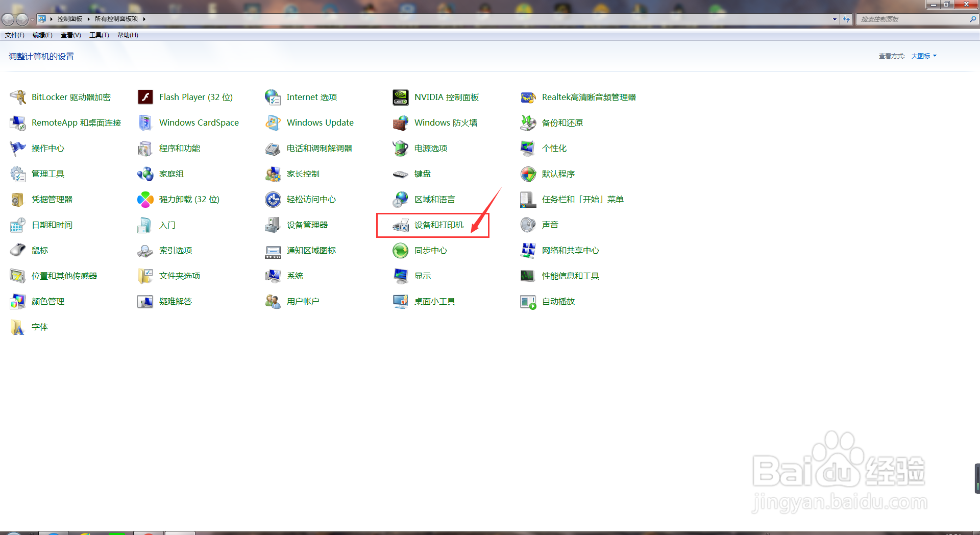
Task: Open the Windows 防火墙 brick wall icon
Action: pos(401,123)
